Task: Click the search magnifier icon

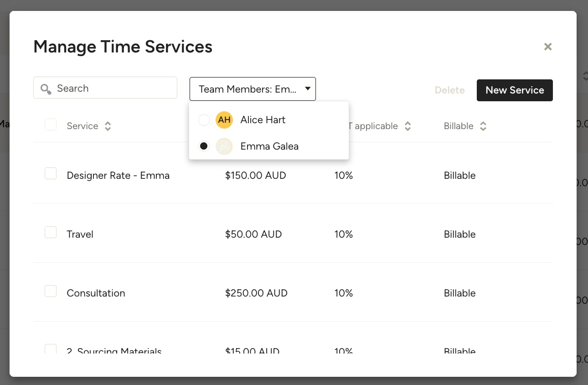Action: coord(46,88)
